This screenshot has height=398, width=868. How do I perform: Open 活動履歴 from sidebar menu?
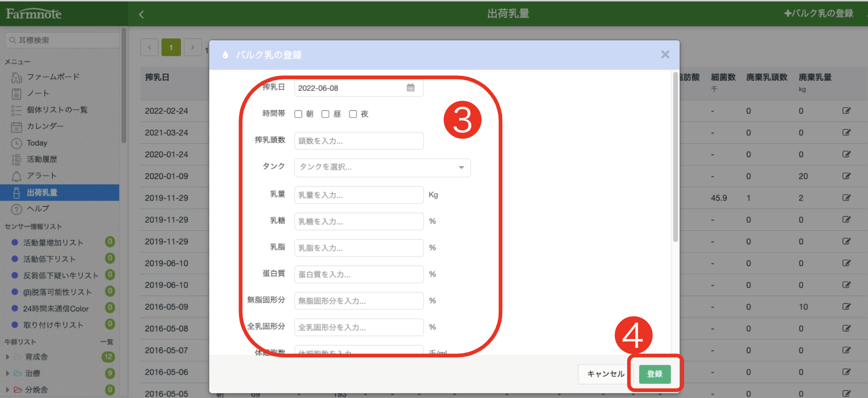(42, 159)
